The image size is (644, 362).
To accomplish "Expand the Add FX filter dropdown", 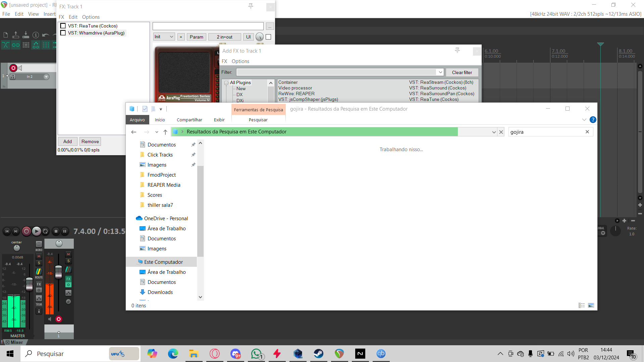I will (x=440, y=72).
